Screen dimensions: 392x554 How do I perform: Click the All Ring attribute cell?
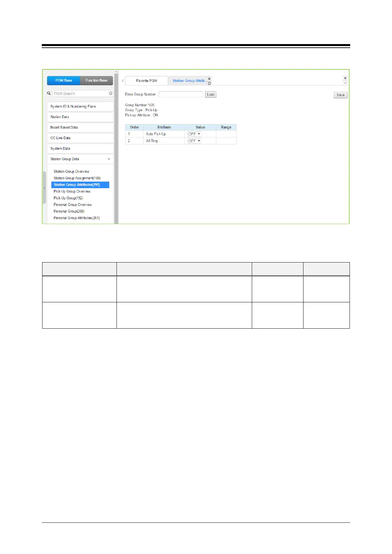[164, 141]
